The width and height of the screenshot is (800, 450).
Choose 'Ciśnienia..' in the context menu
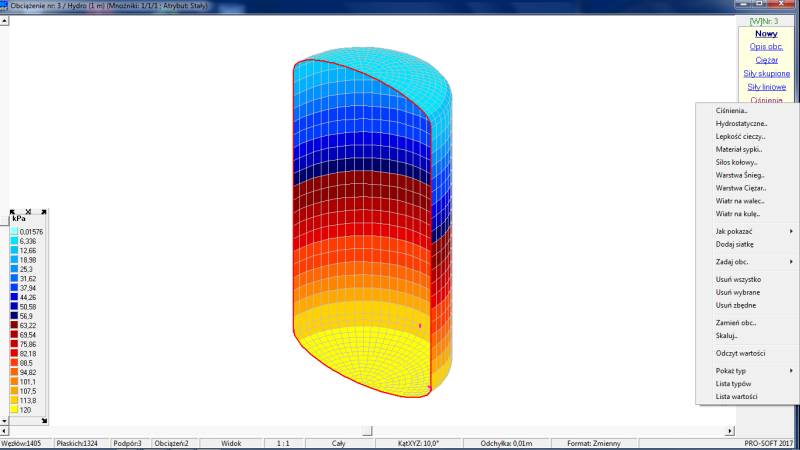click(x=732, y=111)
